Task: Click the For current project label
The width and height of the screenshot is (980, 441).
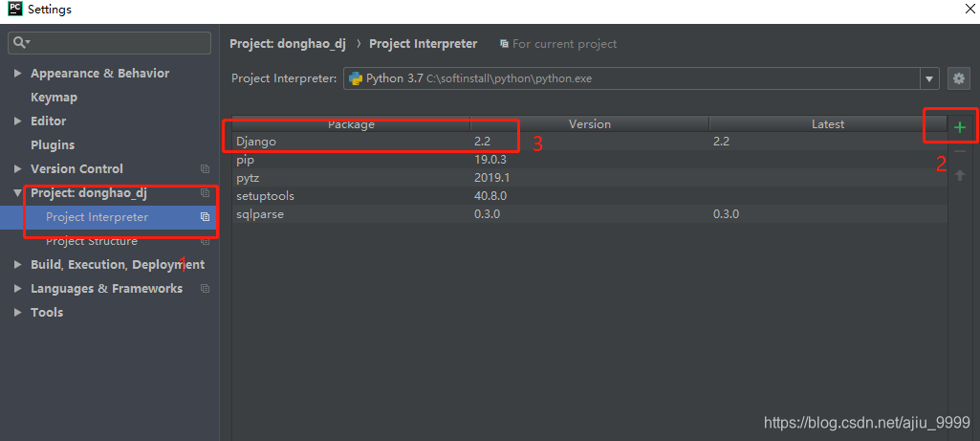Action: 564,44
